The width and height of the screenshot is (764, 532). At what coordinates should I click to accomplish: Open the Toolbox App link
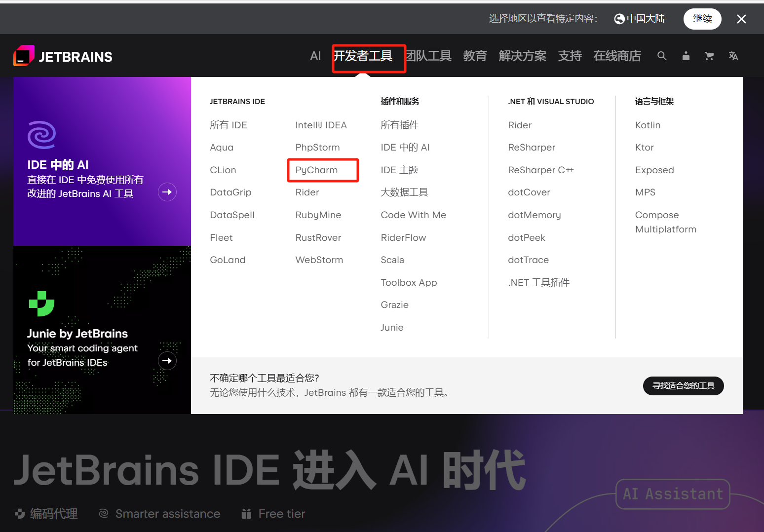tap(409, 282)
